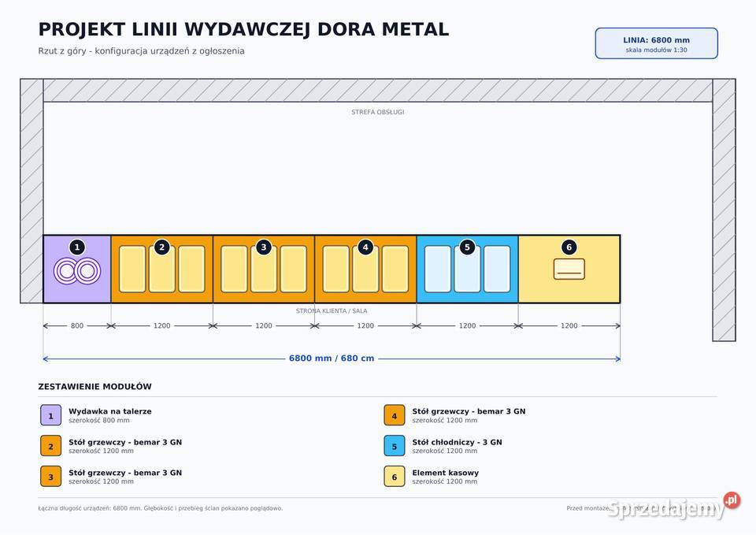Select the orange legend swatch numbered 3

(x=50, y=477)
